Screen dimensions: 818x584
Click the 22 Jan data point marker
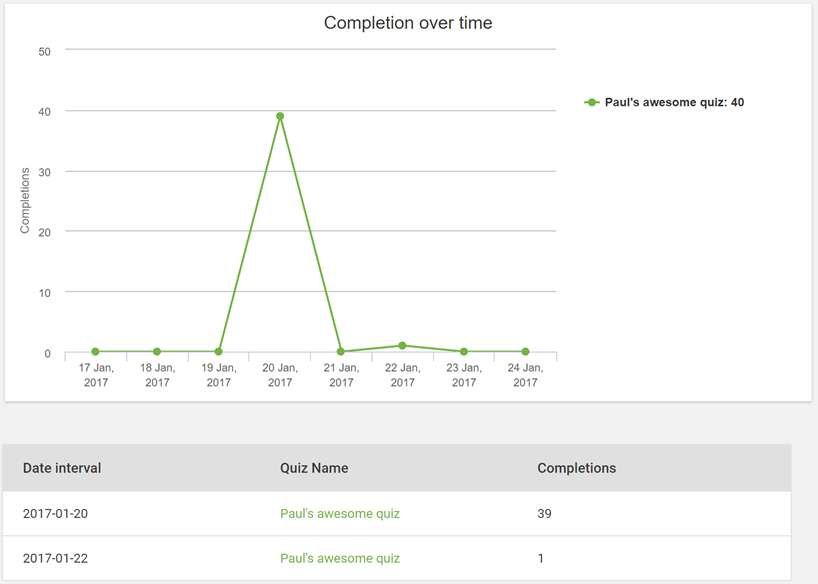[402, 345]
